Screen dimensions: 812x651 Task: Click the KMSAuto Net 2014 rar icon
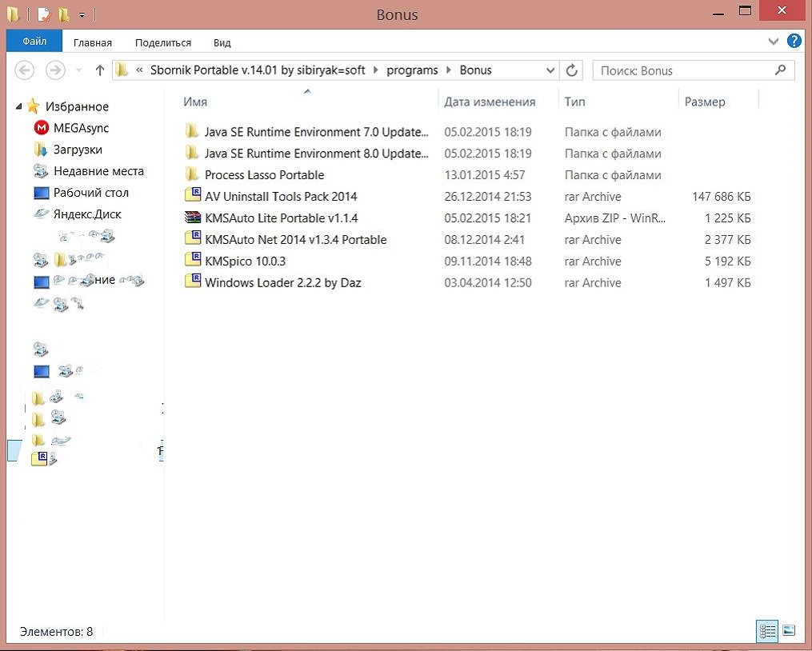pyautogui.click(x=193, y=238)
